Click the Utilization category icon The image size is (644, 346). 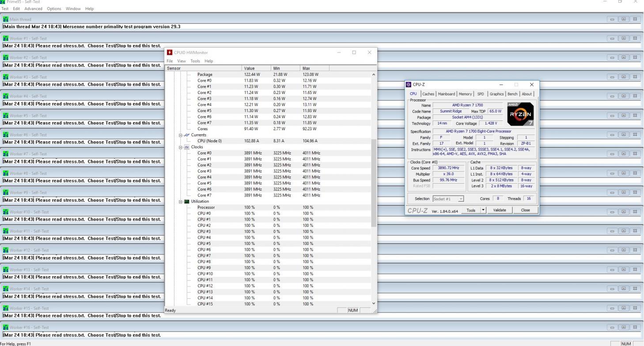click(187, 201)
